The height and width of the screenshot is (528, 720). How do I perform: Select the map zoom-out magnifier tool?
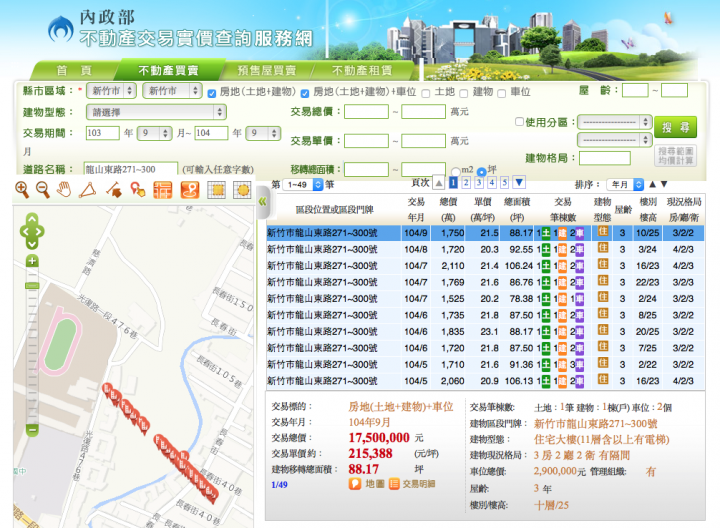tap(43, 190)
